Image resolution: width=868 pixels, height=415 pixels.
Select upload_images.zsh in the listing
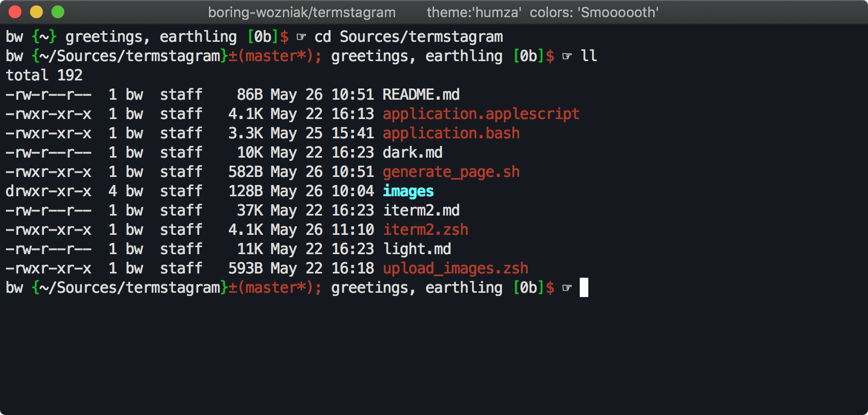455,269
